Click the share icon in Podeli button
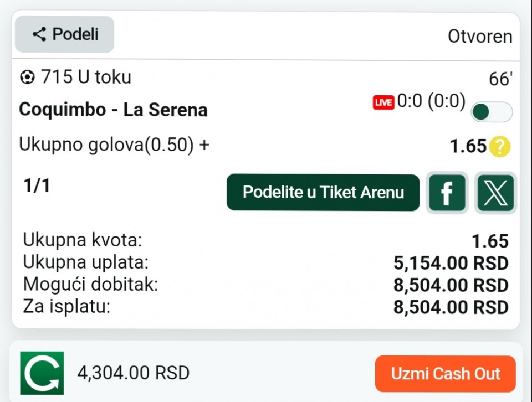This screenshot has height=402, width=532. point(39,34)
